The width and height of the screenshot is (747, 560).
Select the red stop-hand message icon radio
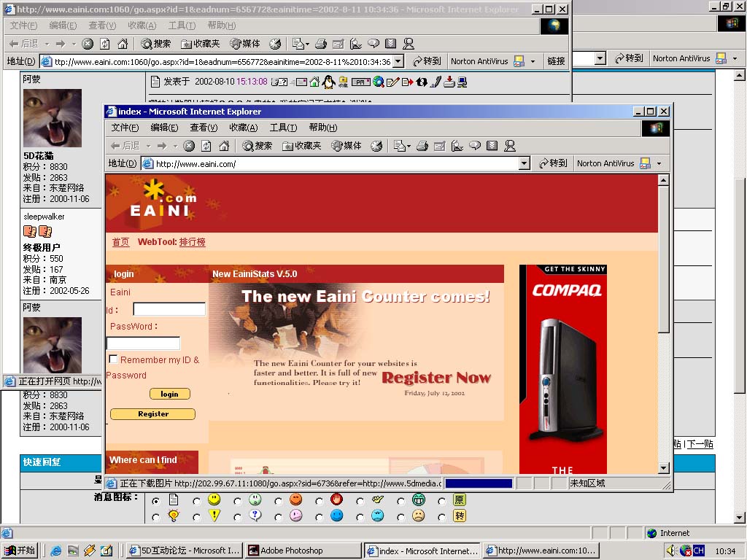point(320,501)
